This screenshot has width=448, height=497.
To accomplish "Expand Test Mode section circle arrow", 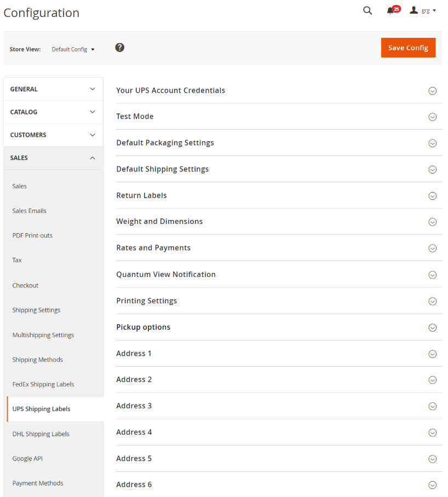I will tap(432, 117).
